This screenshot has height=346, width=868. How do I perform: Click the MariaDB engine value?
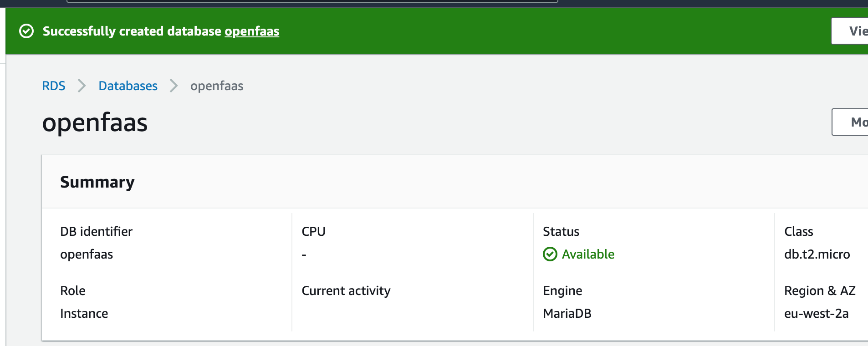(567, 313)
